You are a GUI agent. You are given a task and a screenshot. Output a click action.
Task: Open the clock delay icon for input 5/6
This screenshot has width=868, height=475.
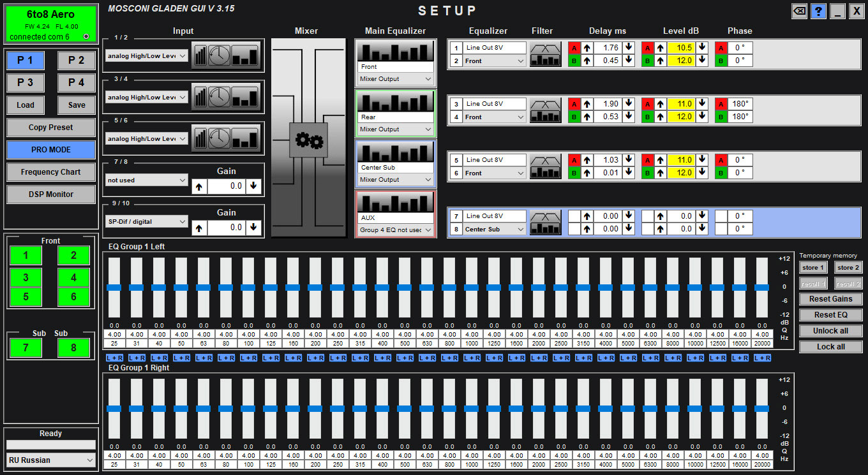pos(219,138)
